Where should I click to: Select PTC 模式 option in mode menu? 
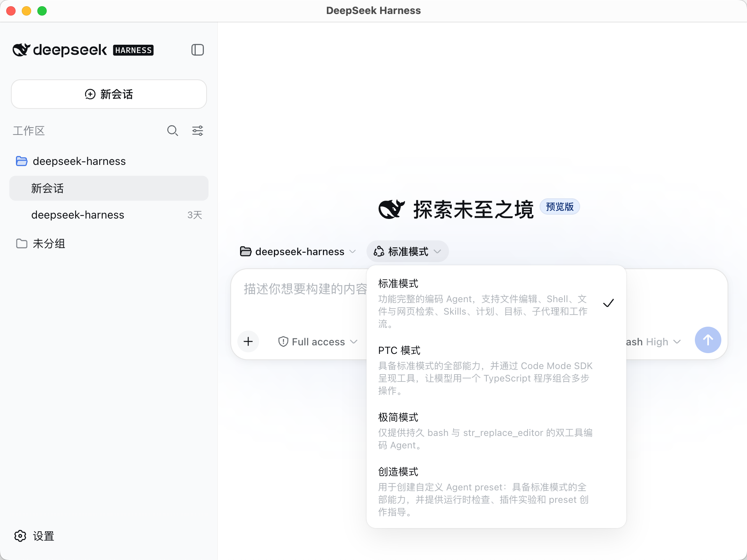click(x=496, y=370)
